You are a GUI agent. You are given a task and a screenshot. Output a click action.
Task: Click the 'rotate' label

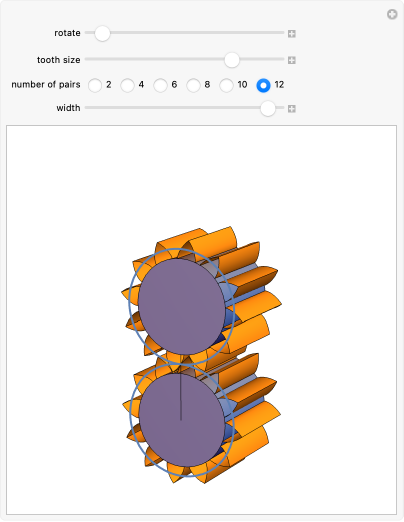click(x=67, y=33)
